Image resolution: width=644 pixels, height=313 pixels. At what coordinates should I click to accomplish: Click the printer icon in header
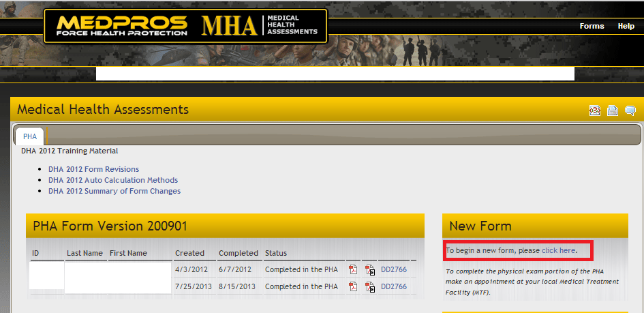(613, 110)
